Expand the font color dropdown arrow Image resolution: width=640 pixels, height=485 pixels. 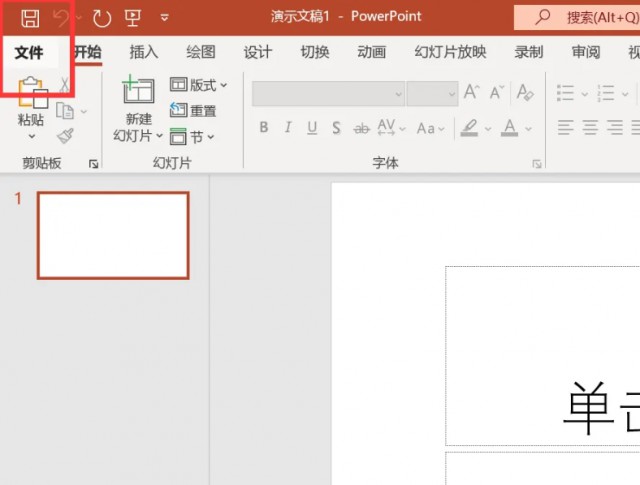528,129
